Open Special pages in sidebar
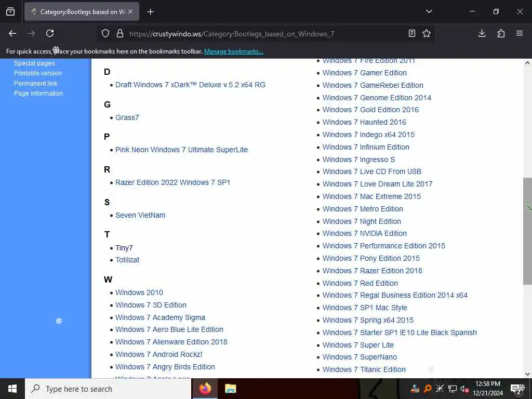 [34, 63]
